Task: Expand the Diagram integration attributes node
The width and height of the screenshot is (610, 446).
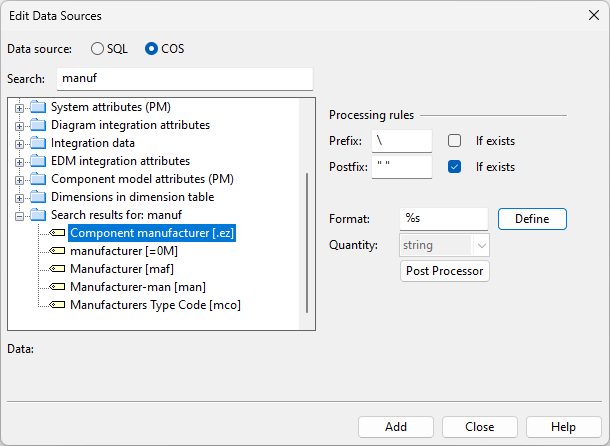Action: tap(19, 125)
